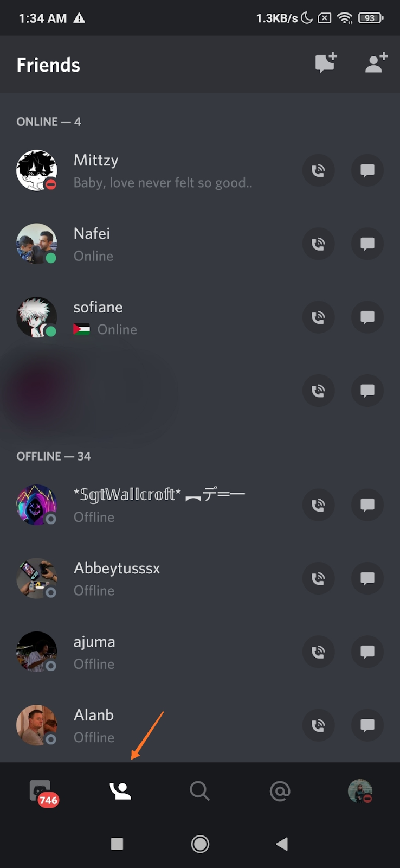
Task: Open the user profile avatar tab
Action: 360,791
